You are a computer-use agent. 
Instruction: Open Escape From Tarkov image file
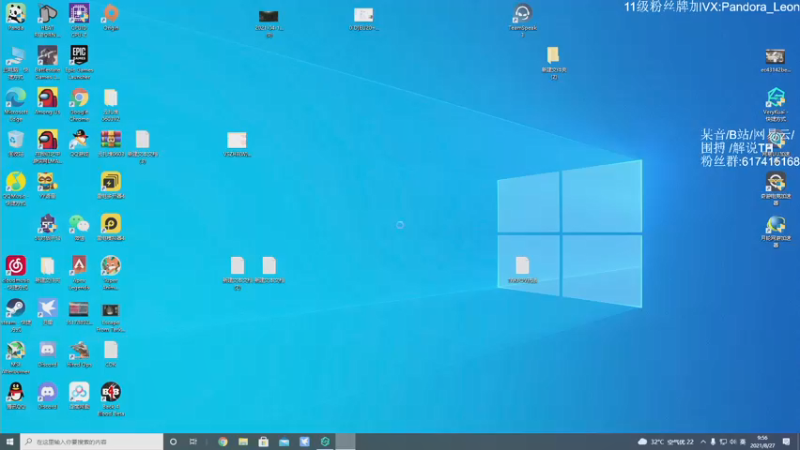(111, 317)
